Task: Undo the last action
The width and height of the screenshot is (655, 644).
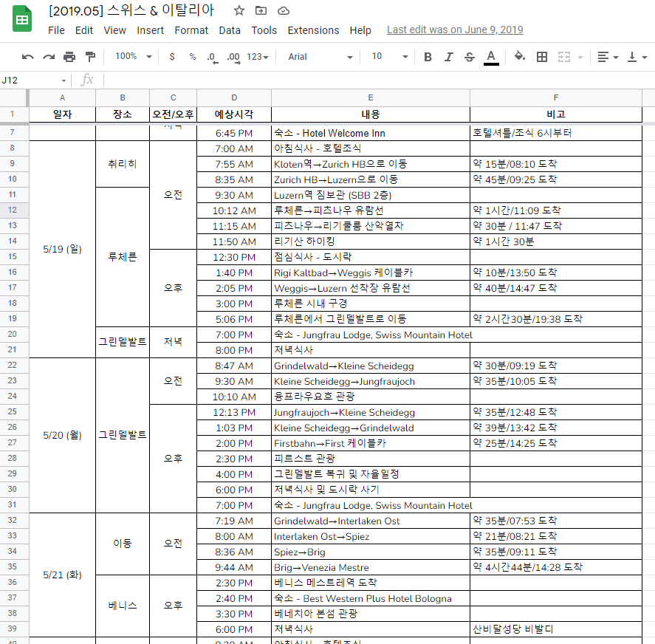Action: [27, 57]
